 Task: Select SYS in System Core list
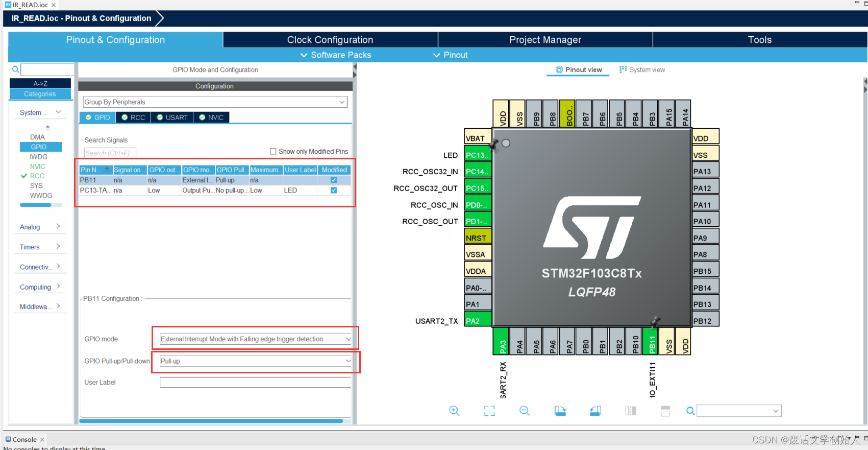[36, 185]
